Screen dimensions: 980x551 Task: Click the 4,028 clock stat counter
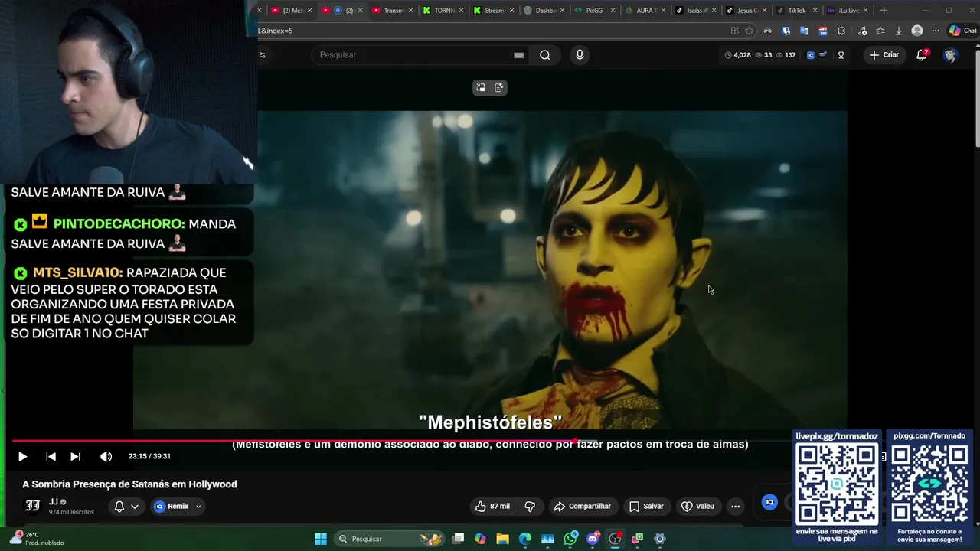[738, 55]
